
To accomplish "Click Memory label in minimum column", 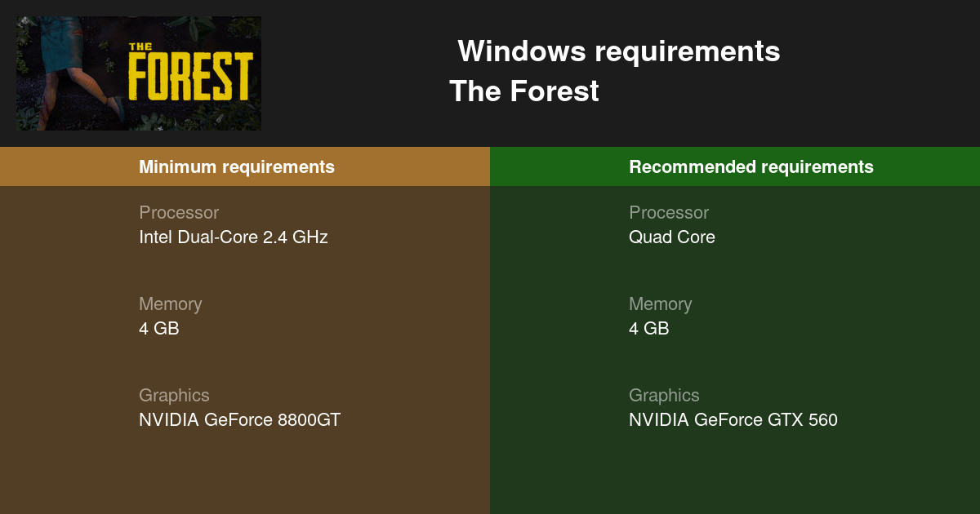I will point(170,304).
